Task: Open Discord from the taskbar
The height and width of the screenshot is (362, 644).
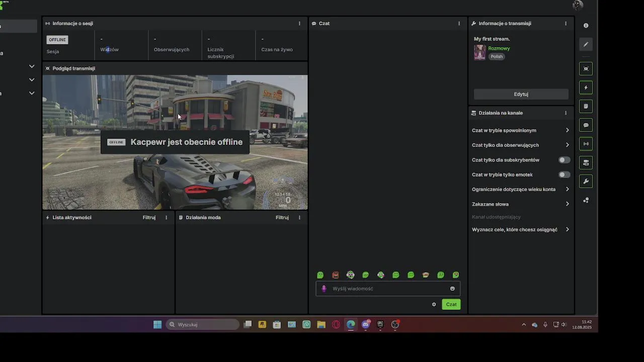Action: (366, 324)
